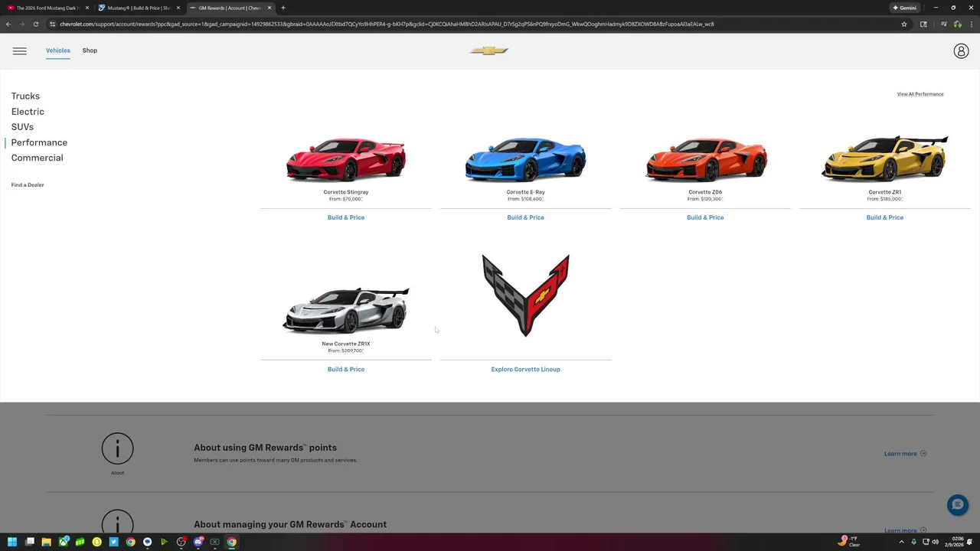Click the red Corvette Stingray image
The image size is (980, 551).
pos(346,159)
